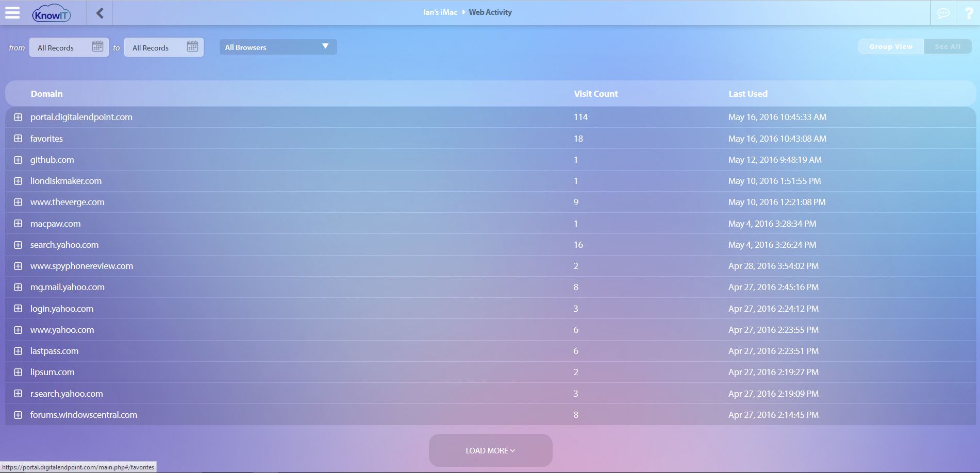Viewport: 980px width, 473px height.
Task: Select domain www.spyphonereview.com
Action: [82, 266]
